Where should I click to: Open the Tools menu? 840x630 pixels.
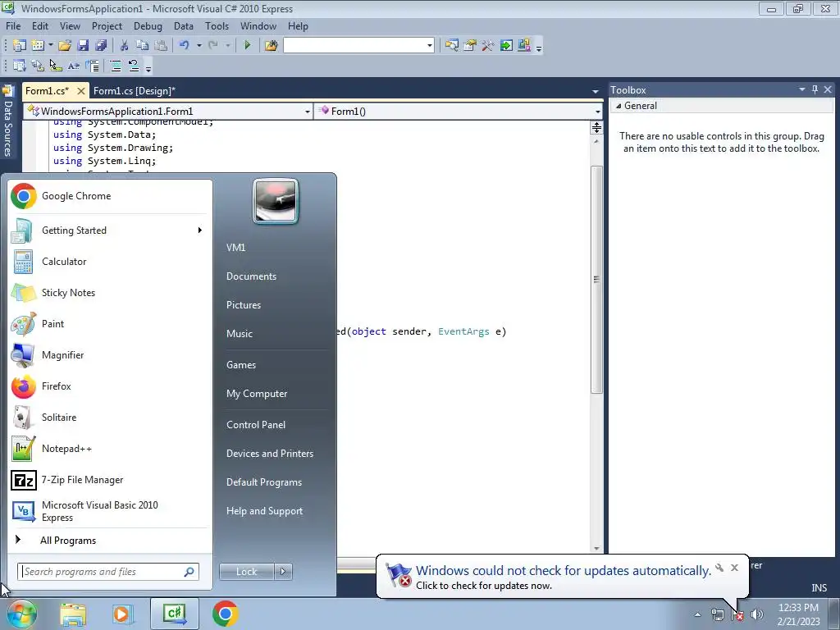217,26
